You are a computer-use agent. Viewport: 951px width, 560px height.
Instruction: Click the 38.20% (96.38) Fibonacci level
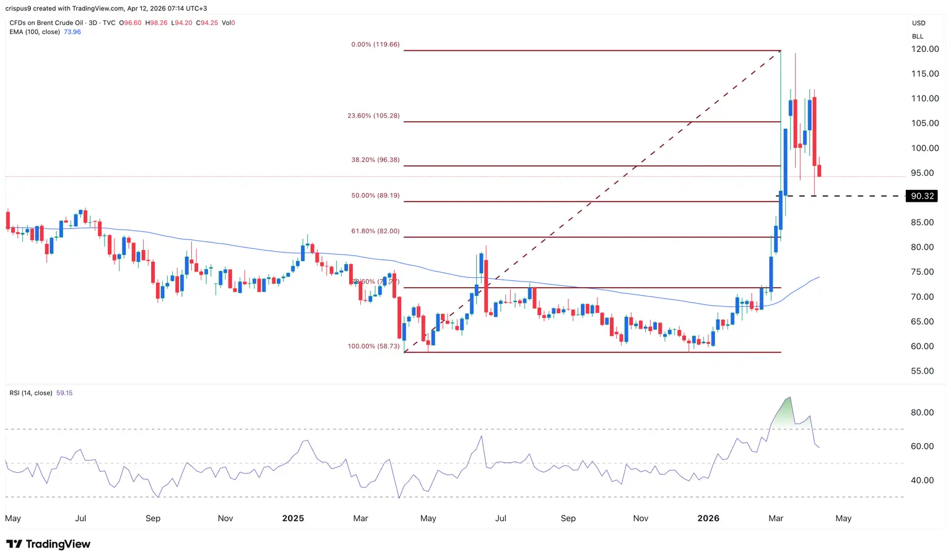click(x=375, y=160)
